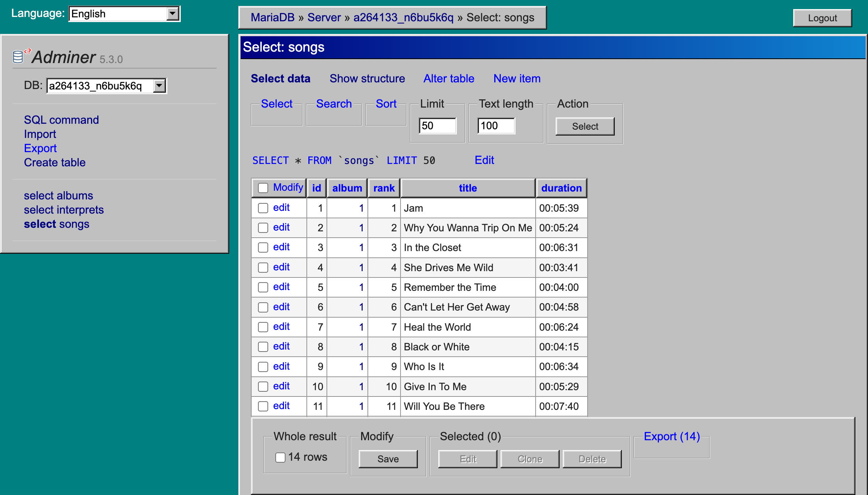Check the row for Heal the World
The width and height of the screenshot is (868, 495).
(263, 327)
